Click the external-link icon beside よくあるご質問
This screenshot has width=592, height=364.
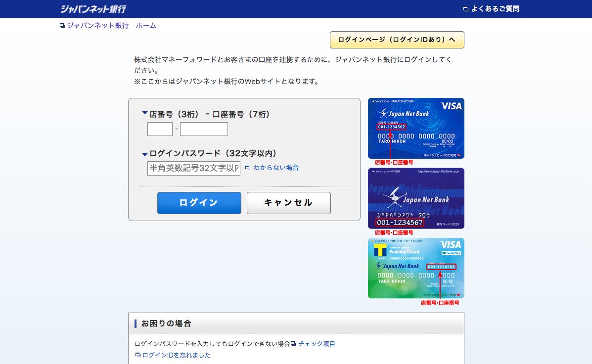pos(465,9)
